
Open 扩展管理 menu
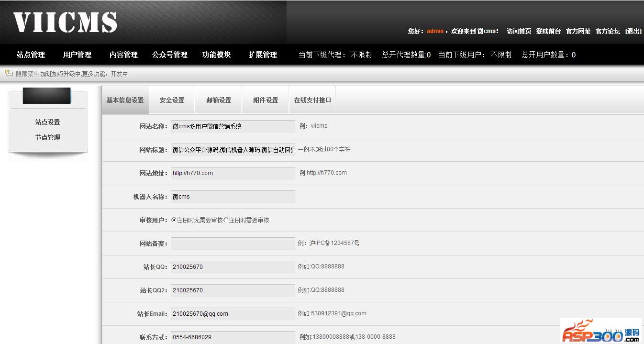point(263,55)
